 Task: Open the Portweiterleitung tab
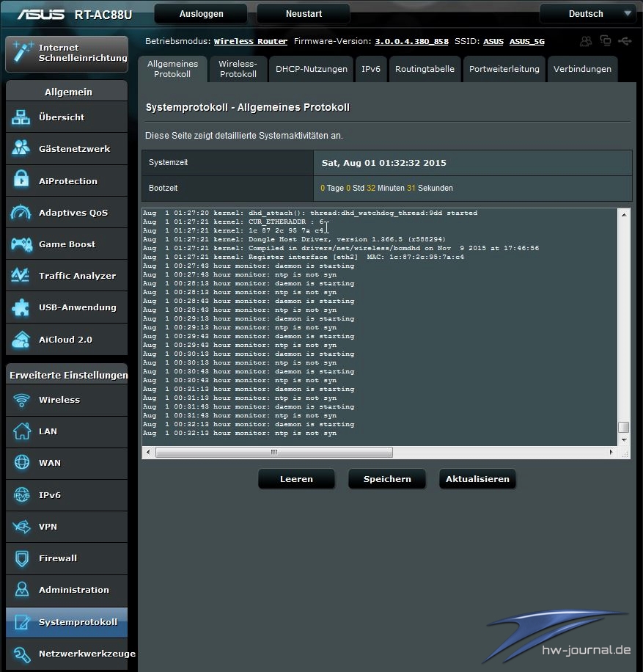coord(504,69)
